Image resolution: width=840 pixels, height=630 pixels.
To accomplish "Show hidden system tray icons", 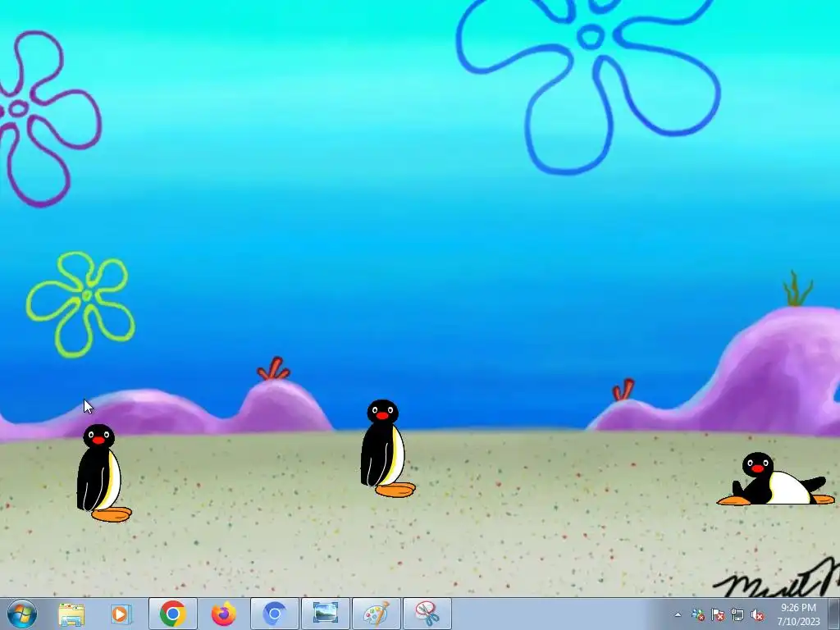I will pyautogui.click(x=678, y=615).
